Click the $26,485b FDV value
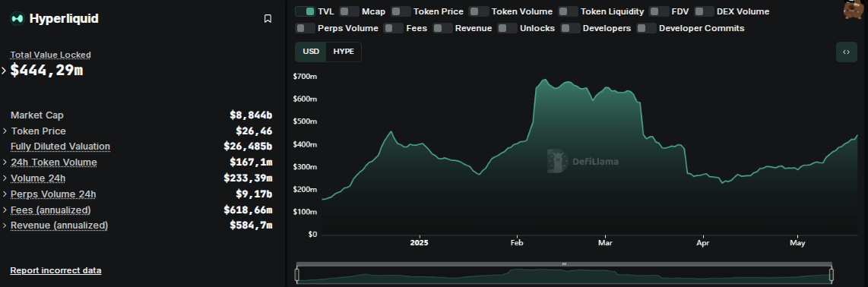The width and height of the screenshot is (868, 287). coord(248,147)
